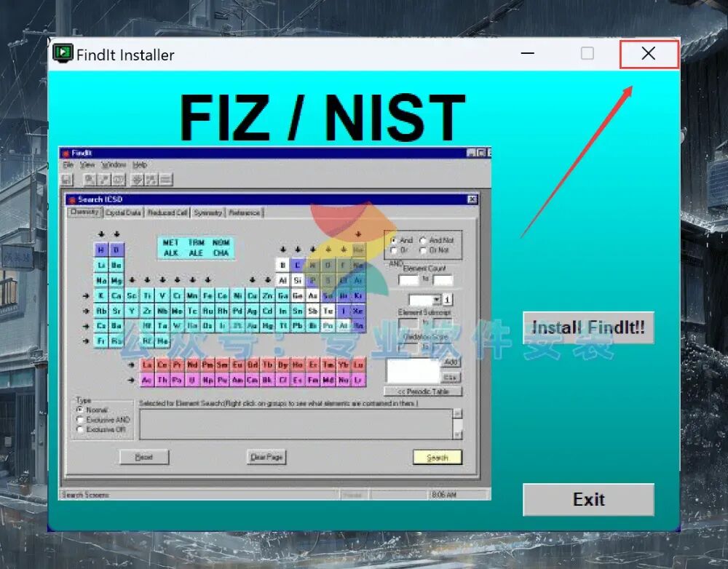Click the down arrow of the selection scrollbar
728x569 pixels.
point(458,435)
